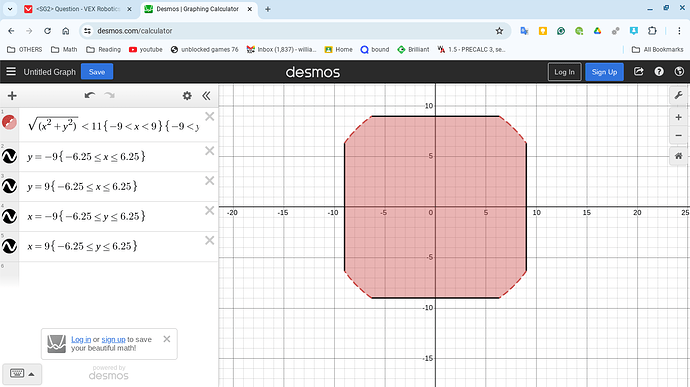
Task: Hide the red inequality in expression 1
Action: coord(9,122)
